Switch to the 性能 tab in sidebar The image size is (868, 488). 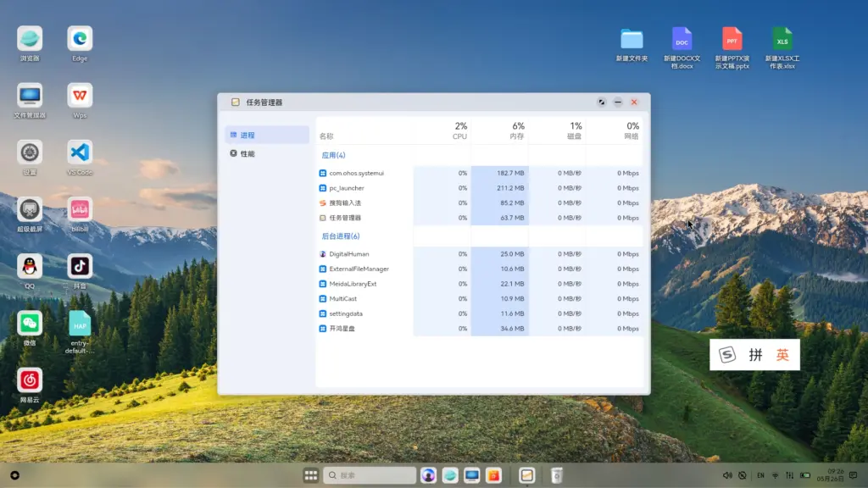click(247, 154)
